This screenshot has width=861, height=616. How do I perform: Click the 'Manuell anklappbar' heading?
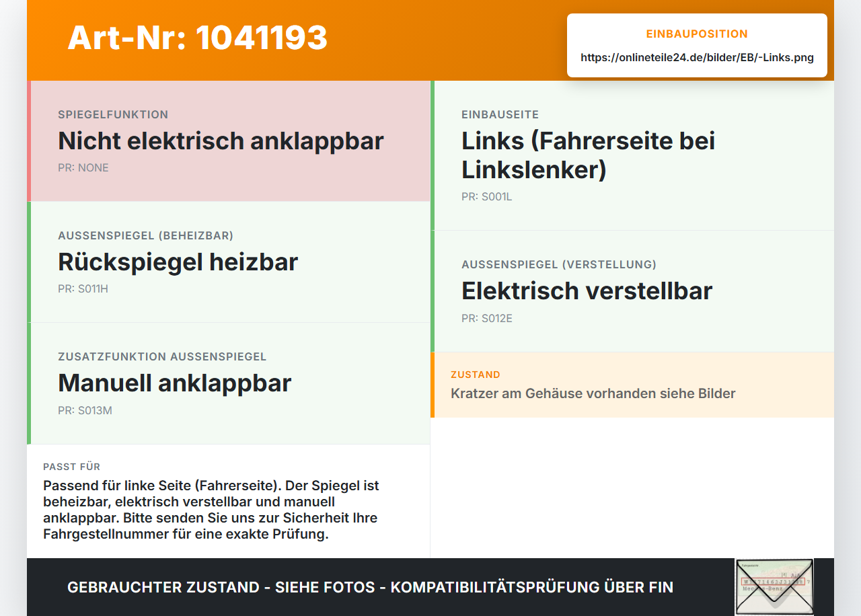point(175,383)
